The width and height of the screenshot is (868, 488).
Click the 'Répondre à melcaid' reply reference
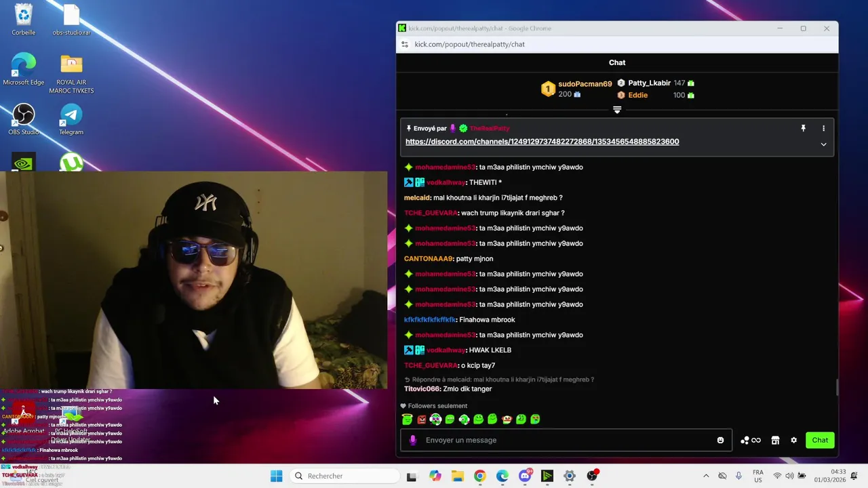pyautogui.click(x=499, y=380)
